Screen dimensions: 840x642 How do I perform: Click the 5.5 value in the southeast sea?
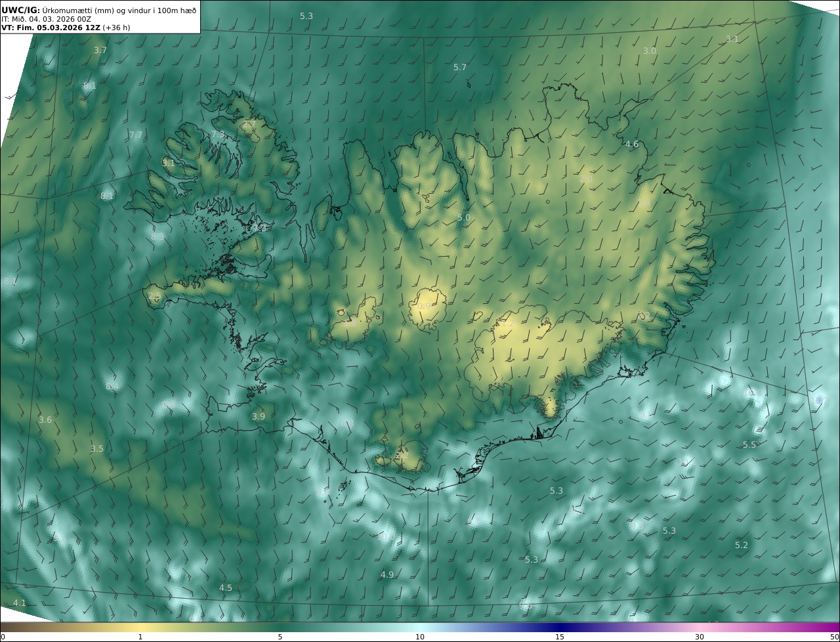tap(749, 444)
